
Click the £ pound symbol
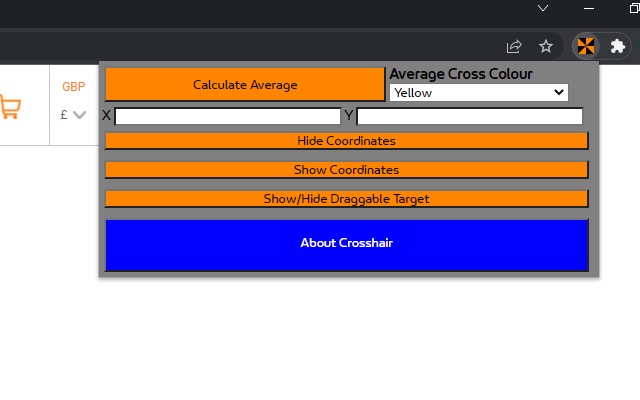tap(64, 115)
